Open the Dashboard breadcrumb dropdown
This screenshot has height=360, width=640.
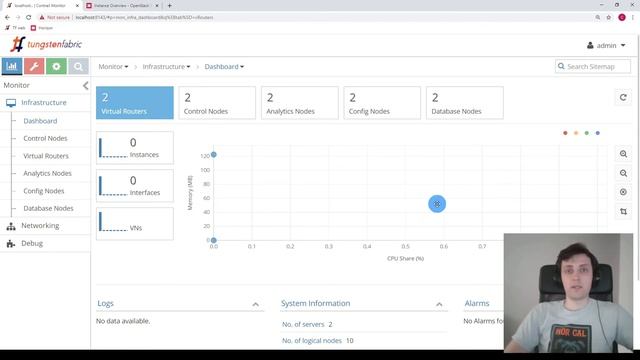point(224,67)
